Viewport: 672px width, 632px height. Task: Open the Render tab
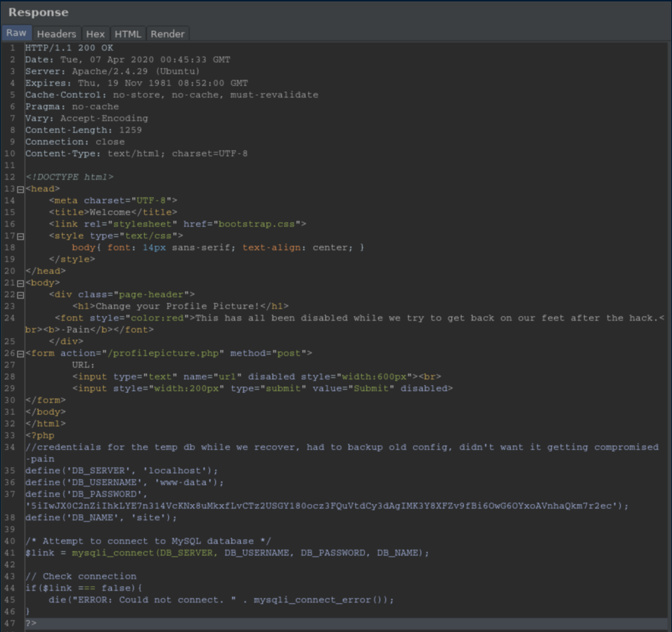167,34
